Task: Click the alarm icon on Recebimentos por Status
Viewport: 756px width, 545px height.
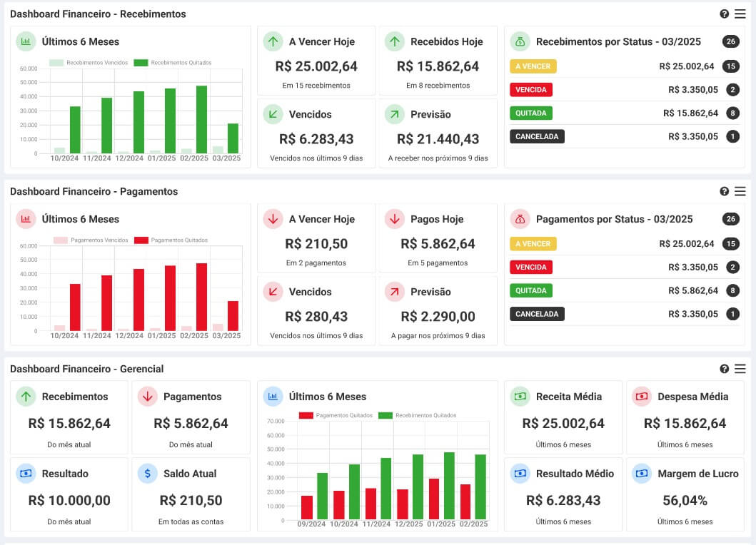Action: click(520, 41)
